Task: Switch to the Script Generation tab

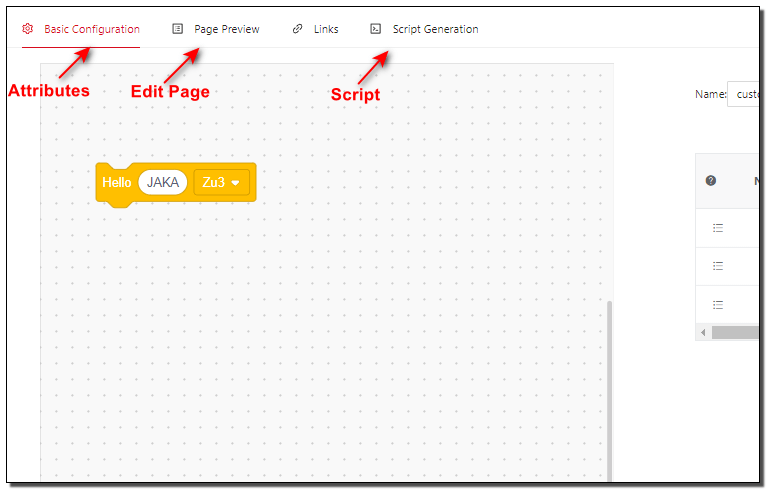Action: 435,29
